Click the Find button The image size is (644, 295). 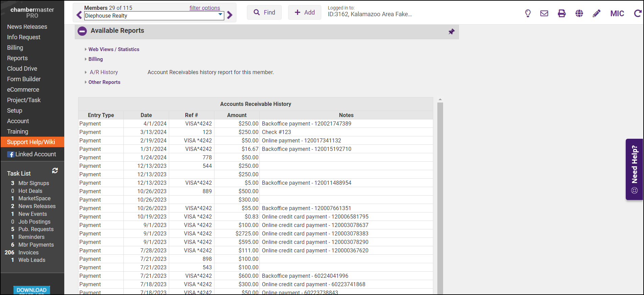pyautogui.click(x=264, y=13)
